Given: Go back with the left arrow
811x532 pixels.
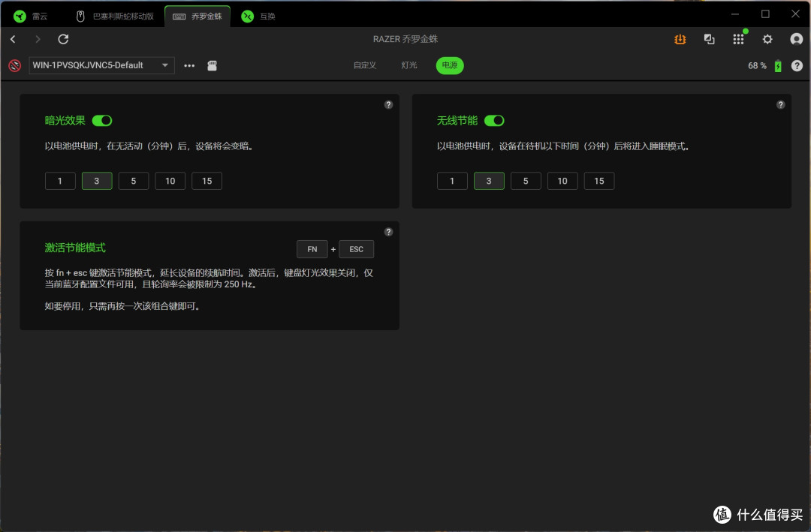Looking at the screenshot, I should coord(13,39).
